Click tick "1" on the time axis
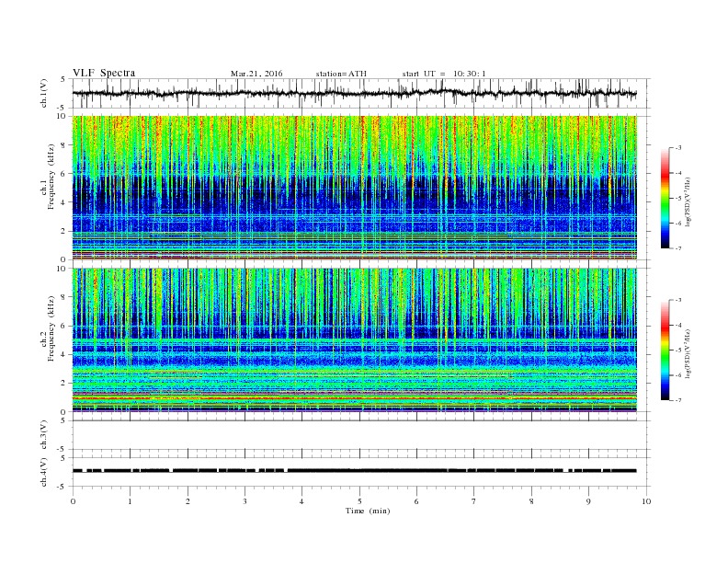Image resolution: width=728 pixels, height=563 pixels. coord(130,501)
